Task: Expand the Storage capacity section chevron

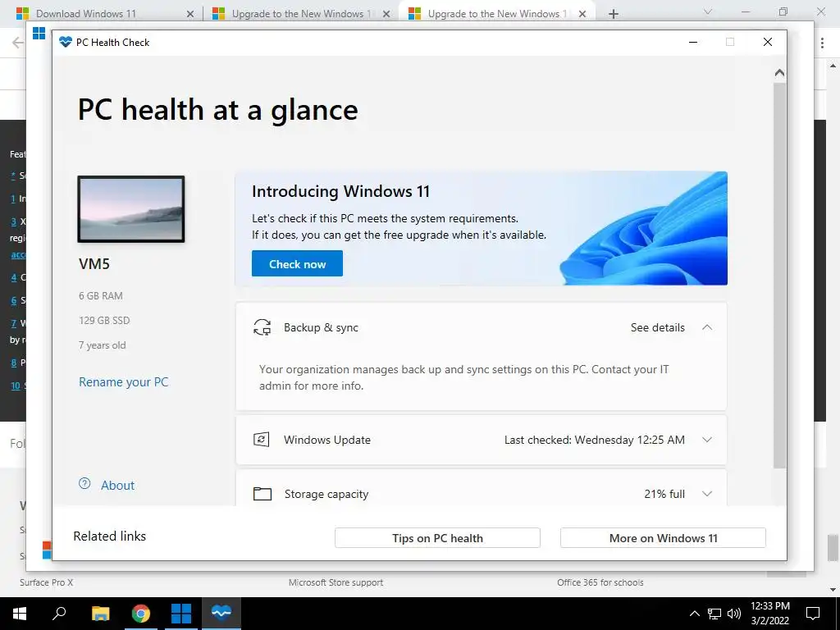Action: (x=707, y=494)
